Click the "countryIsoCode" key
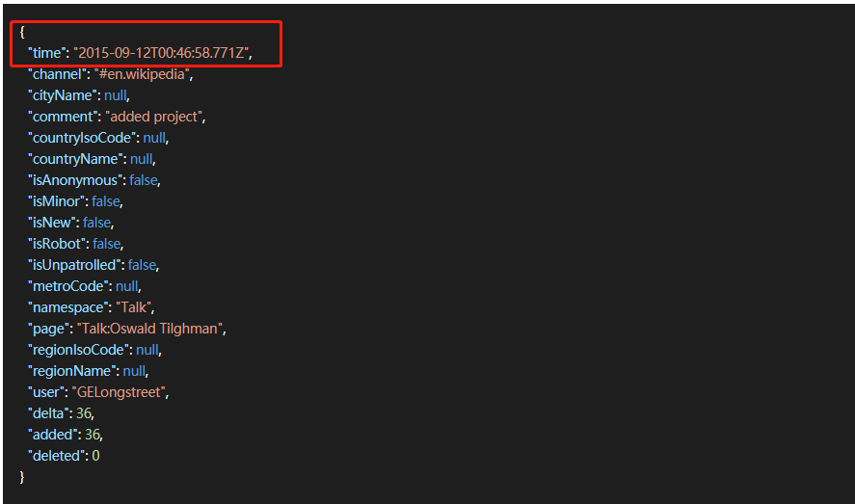 click(x=82, y=137)
